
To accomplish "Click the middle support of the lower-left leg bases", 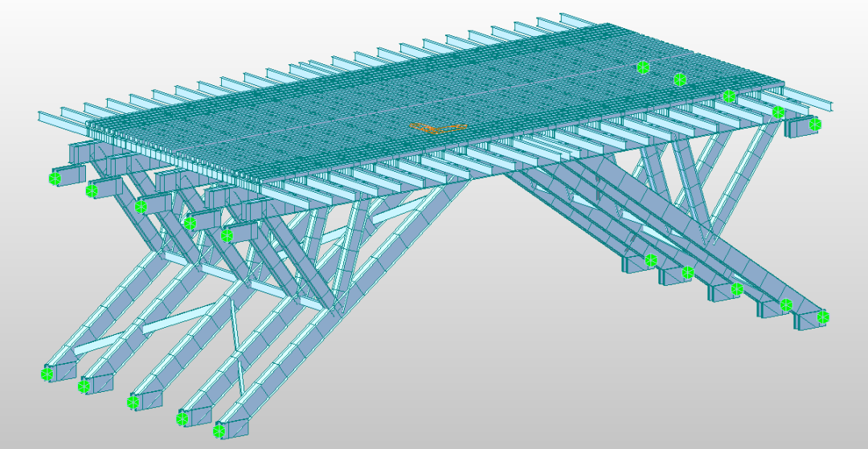I will tap(133, 402).
